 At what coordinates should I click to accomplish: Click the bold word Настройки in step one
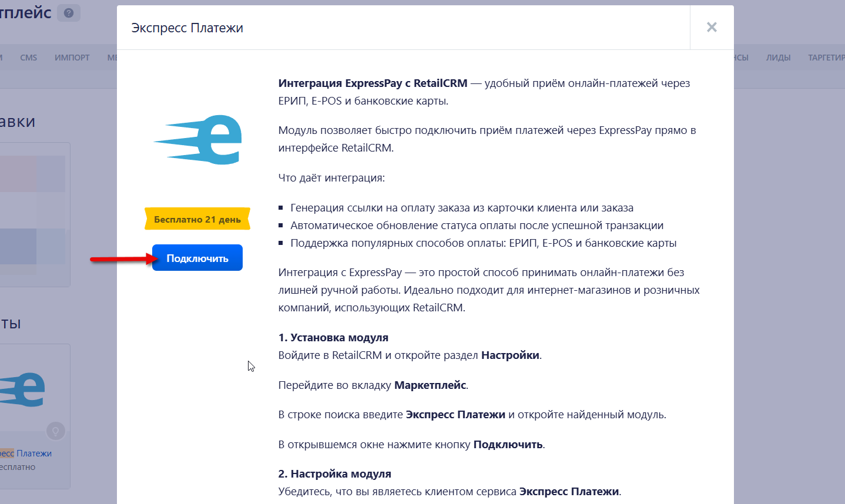click(509, 355)
